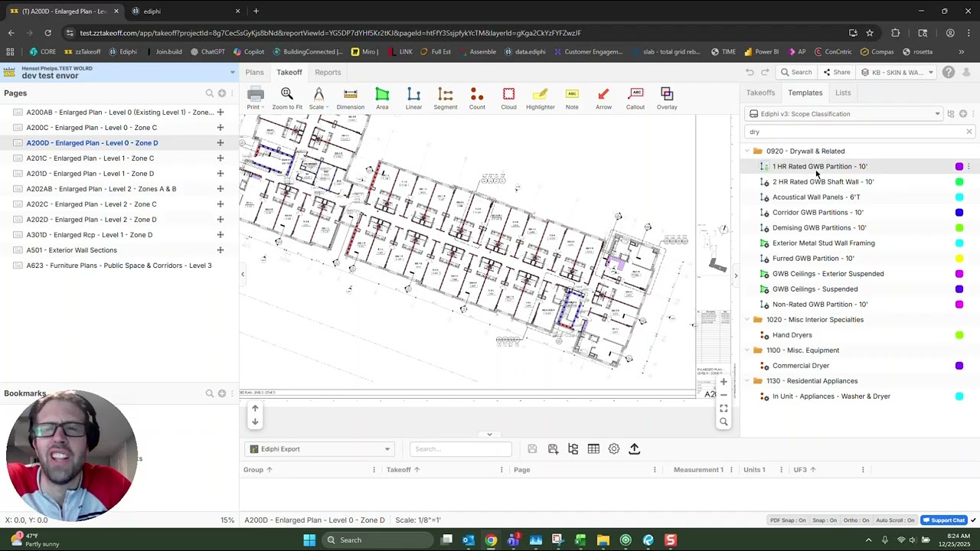Click the template tree structure icon
The width and height of the screenshot is (980, 551).
(951, 114)
